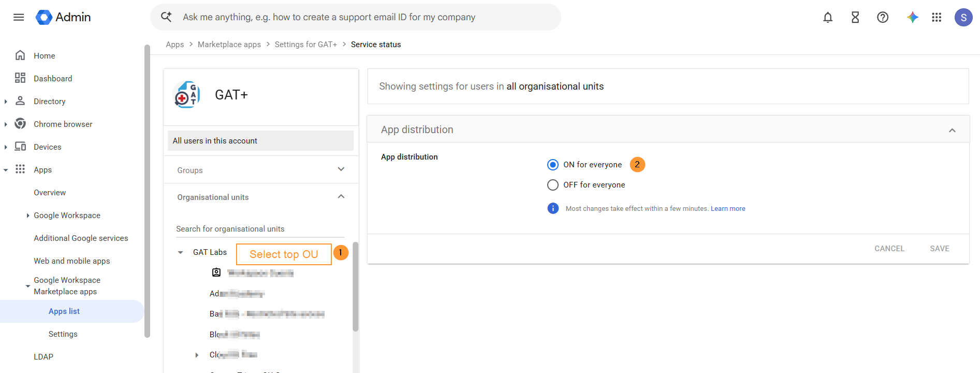Click the Directory person icon
The image size is (980, 373).
(x=20, y=101)
